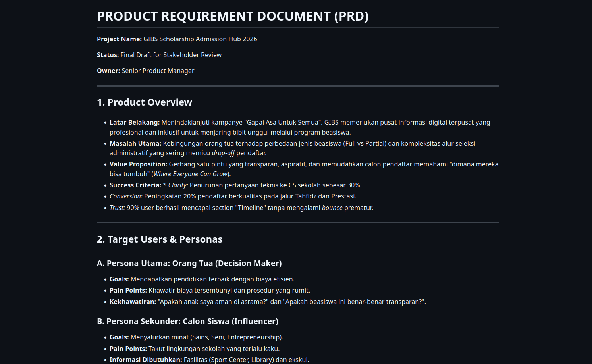Click the Owner: Senior Product Manager line

click(146, 71)
